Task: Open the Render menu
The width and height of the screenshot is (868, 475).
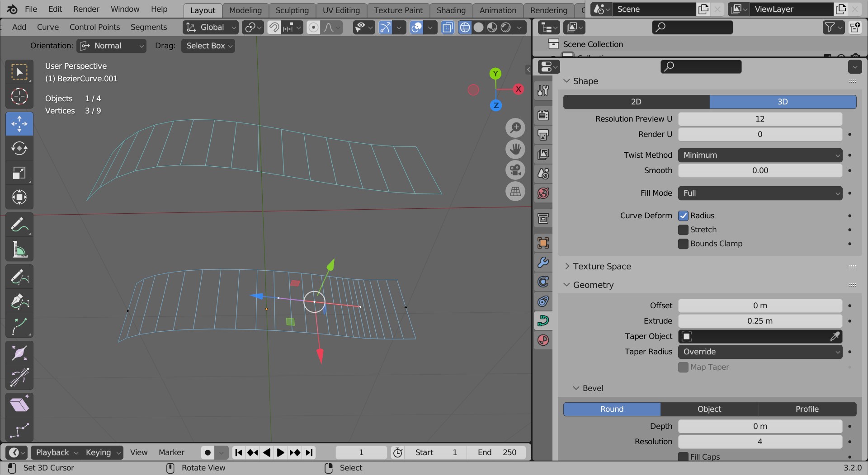Action: click(86, 9)
